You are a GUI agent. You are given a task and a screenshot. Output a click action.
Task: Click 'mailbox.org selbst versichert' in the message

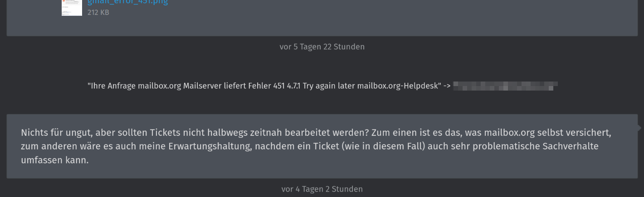[547, 133]
